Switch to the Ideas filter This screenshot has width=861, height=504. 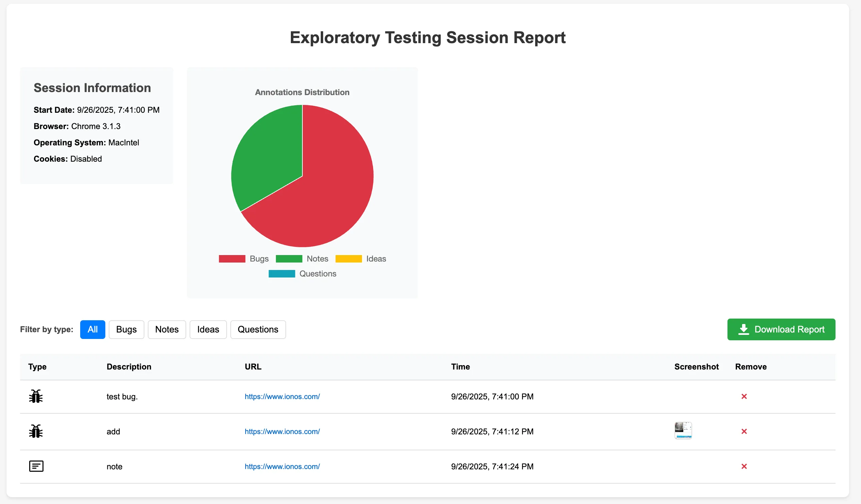(x=208, y=329)
